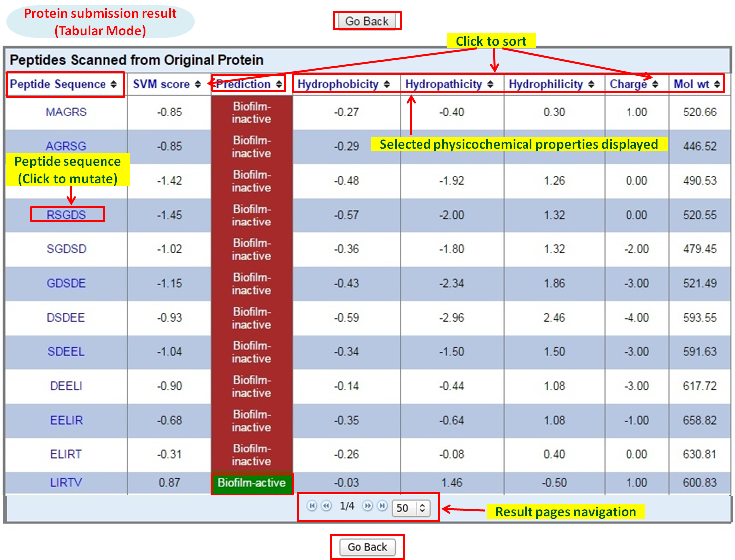Go to previous results page icon

(326, 506)
